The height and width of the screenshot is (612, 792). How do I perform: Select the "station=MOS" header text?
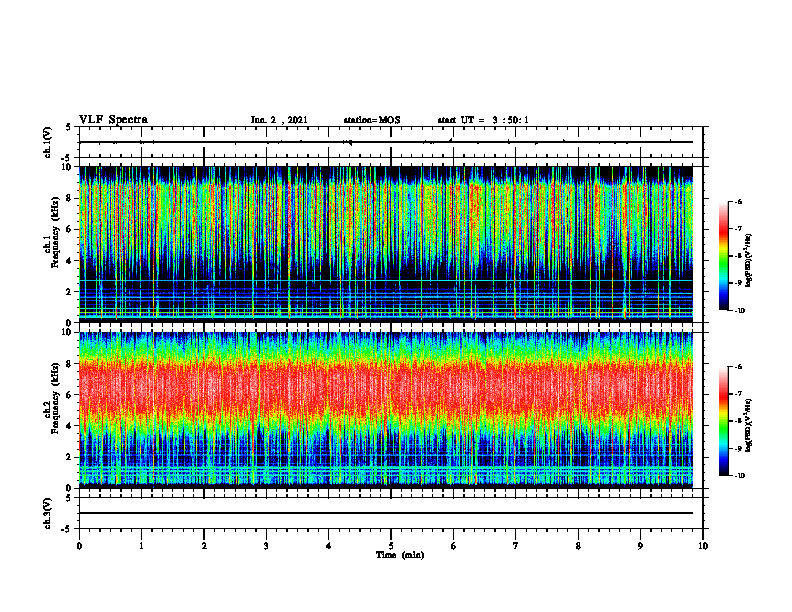372,120
